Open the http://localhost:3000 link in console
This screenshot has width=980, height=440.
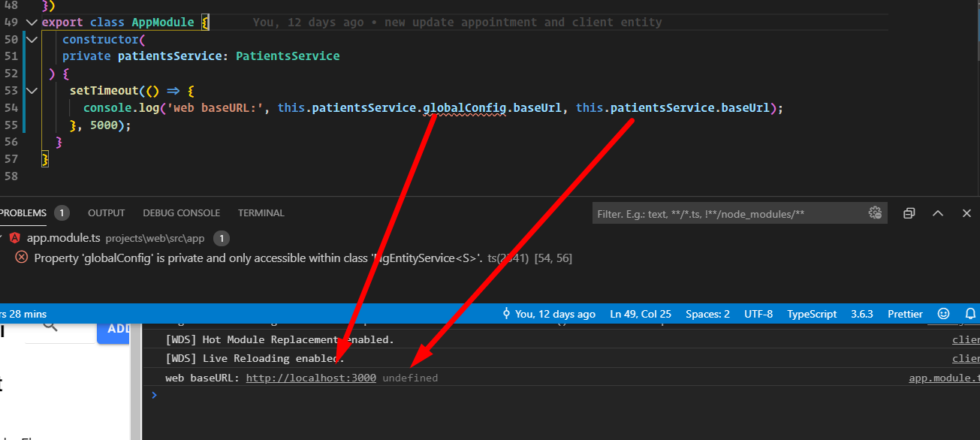click(311, 378)
